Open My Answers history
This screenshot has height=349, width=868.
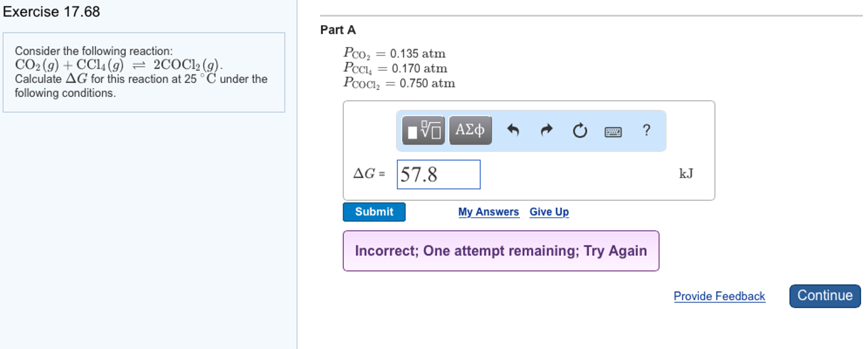point(488,212)
